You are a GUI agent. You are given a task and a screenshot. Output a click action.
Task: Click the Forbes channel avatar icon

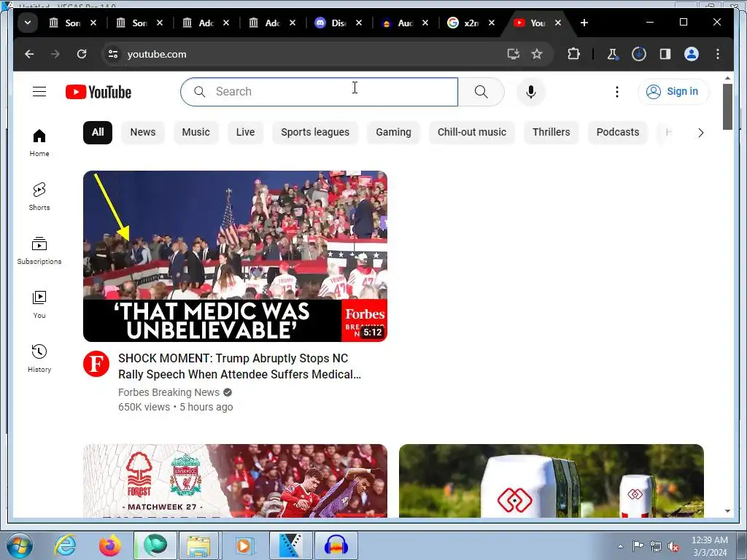tap(96, 364)
